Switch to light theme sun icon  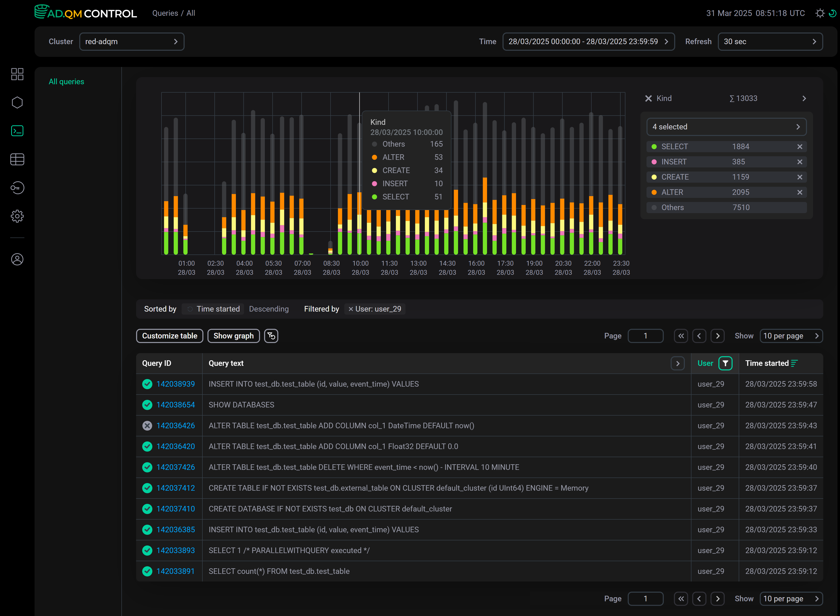[819, 13]
